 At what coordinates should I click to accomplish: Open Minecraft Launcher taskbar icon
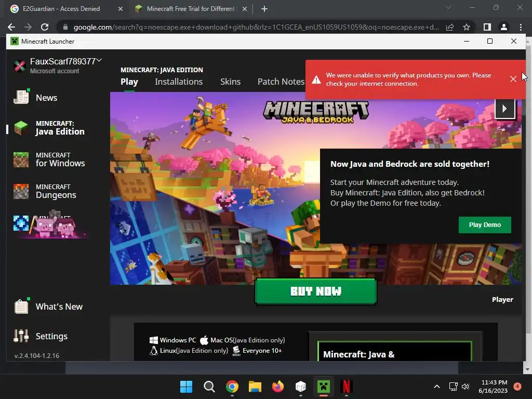324,387
